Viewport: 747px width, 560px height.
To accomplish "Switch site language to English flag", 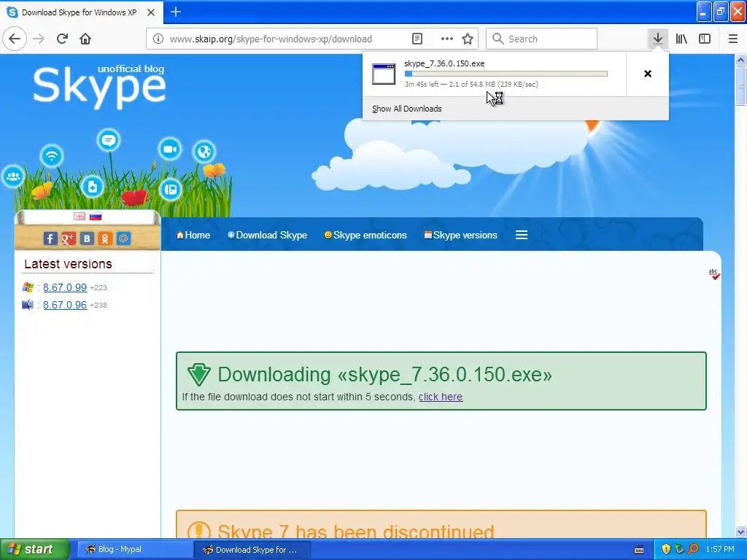I will (x=80, y=217).
